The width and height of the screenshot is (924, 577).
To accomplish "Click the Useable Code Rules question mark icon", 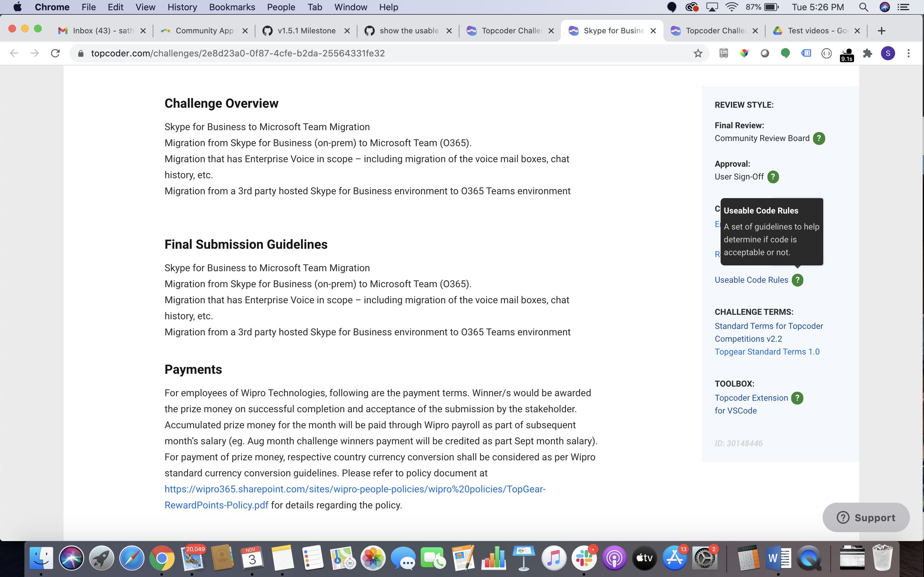I will 797,280.
